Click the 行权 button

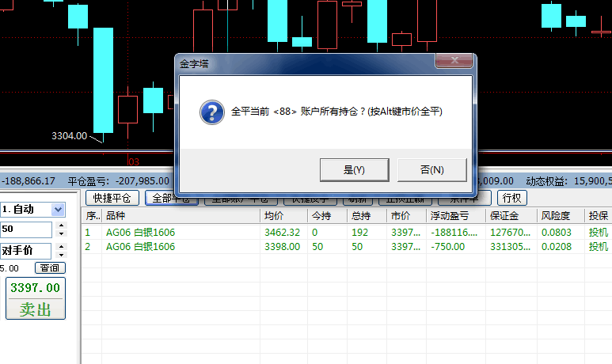tap(512, 198)
